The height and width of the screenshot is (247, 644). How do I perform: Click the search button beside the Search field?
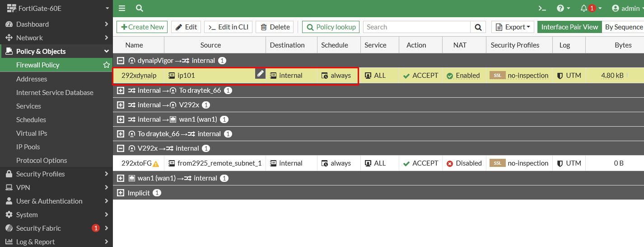click(478, 27)
